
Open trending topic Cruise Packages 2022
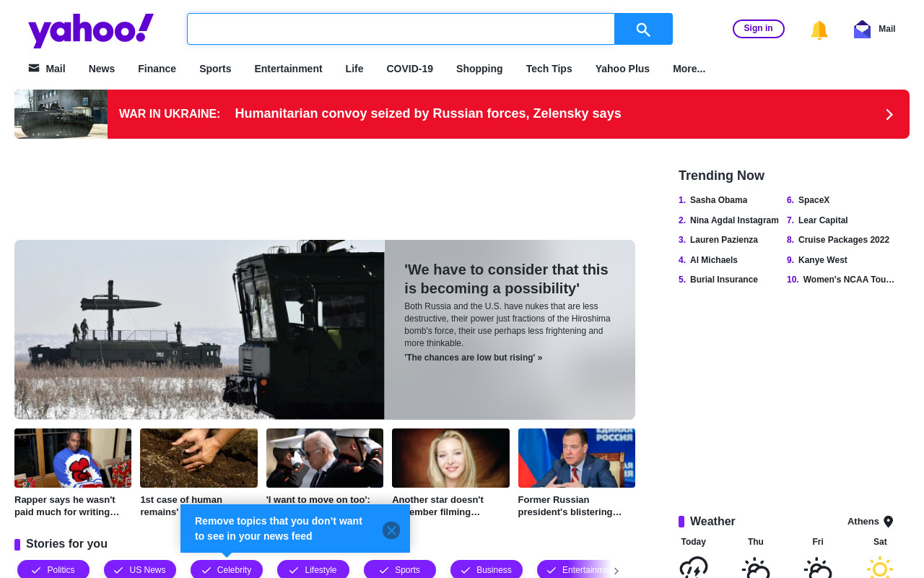844,240
